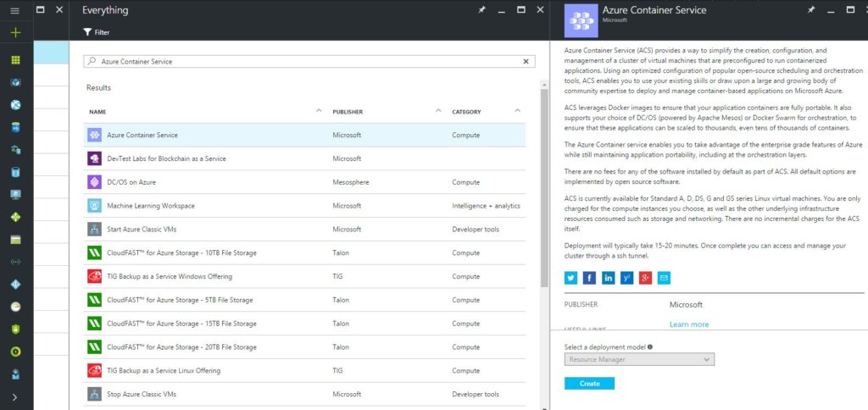This screenshot has width=868, height=410.
Task: Click the deployment model info icon
Action: tap(650, 347)
